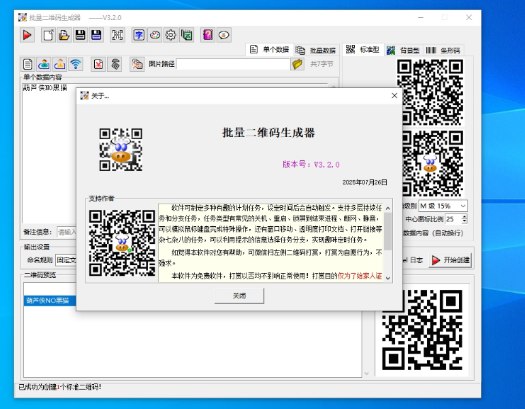The height and width of the screenshot is (409, 525).
Task: Click the vertical scrollbar thumb in About text
Action: pos(388,232)
